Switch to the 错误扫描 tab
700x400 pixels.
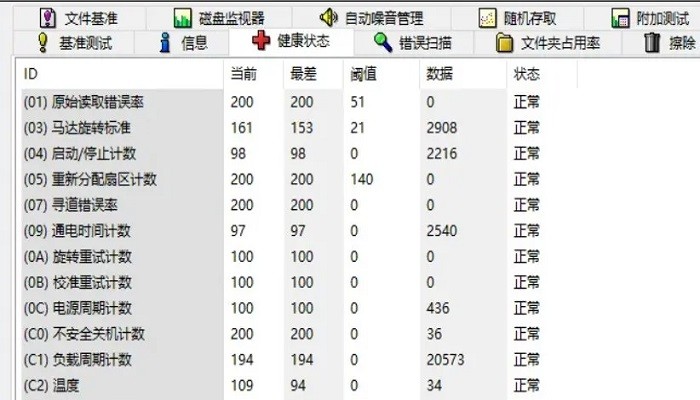tap(413, 43)
